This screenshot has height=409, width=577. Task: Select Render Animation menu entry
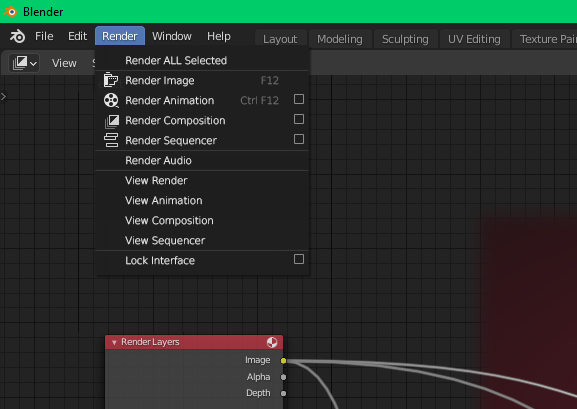(x=202, y=100)
